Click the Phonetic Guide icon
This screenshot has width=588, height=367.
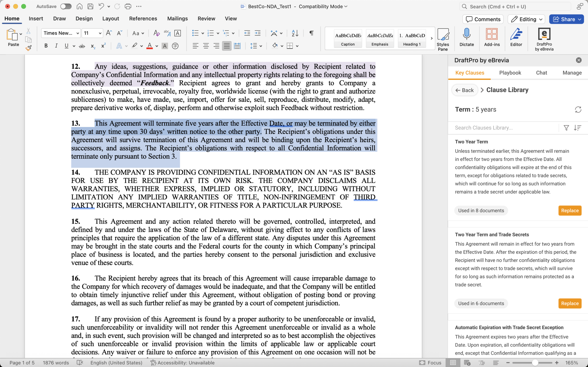tap(167, 33)
